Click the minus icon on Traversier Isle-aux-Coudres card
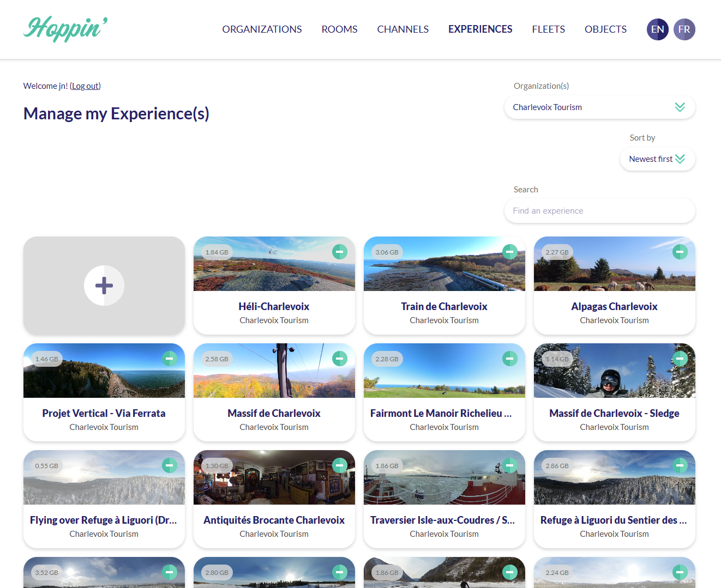The height and width of the screenshot is (588, 721). tap(510, 465)
